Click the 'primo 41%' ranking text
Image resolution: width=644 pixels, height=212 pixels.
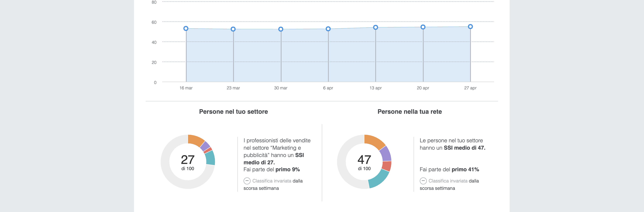click(x=465, y=169)
